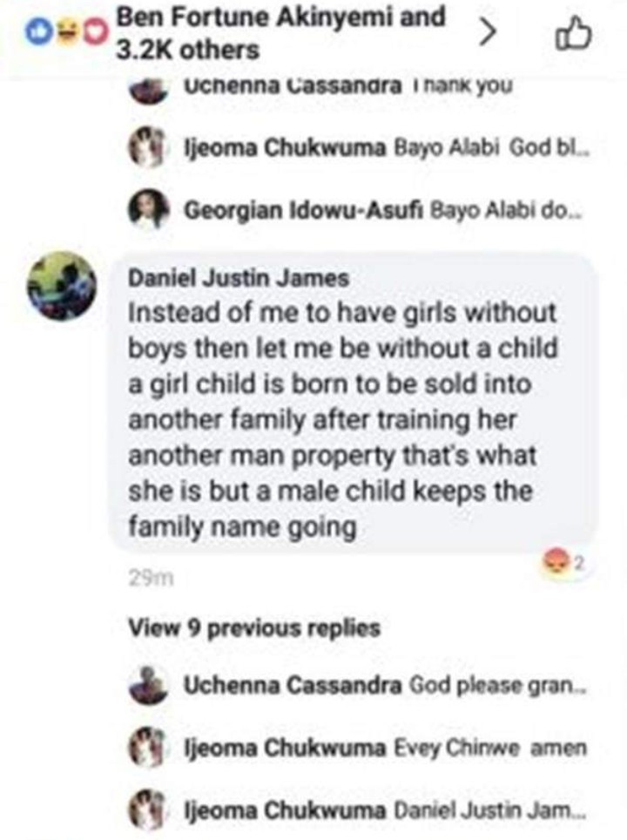Screen dimensions: 627x840
Task: Expand Georgian Idowu-Asufi's truncated reply
Action: click(384, 211)
